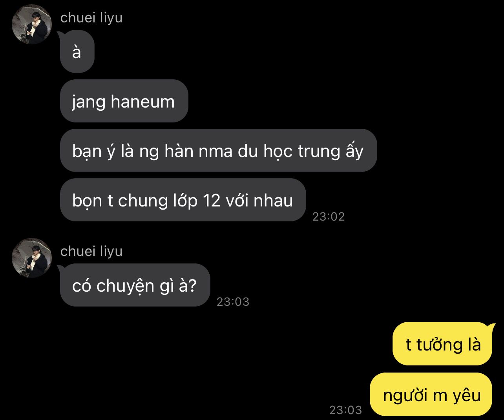Select message "bạn ý là ng hàn nma du học trung ấy"
Image resolution: width=504 pixels, height=420 pixels.
click(218, 151)
